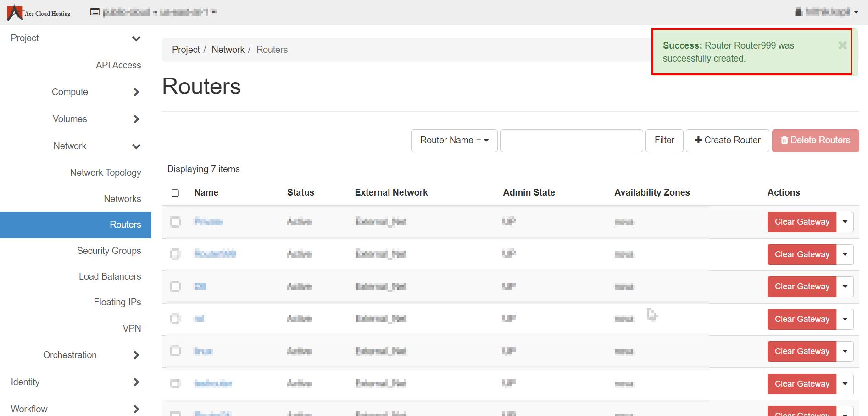Open first row Clear Gateway dropdown caret
The width and height of the screenshot is (868, 416).
(845, 222)
